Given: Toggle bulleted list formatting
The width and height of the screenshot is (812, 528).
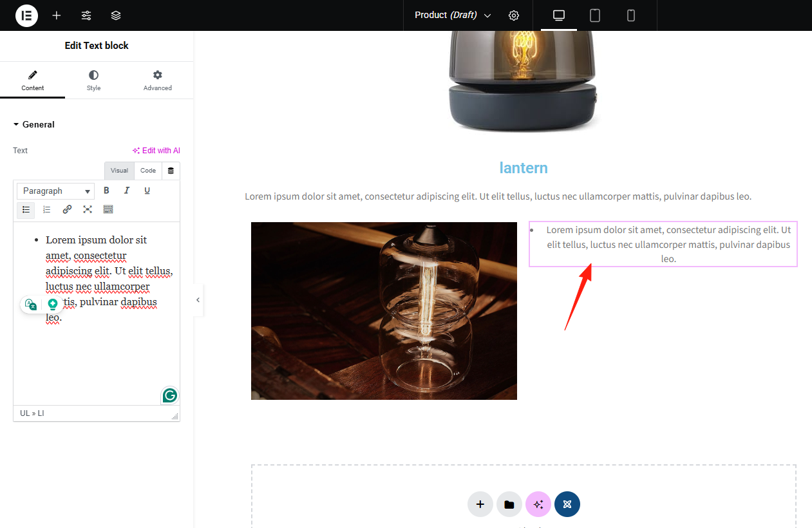Looking at the screenshot, I should [26, 209].
